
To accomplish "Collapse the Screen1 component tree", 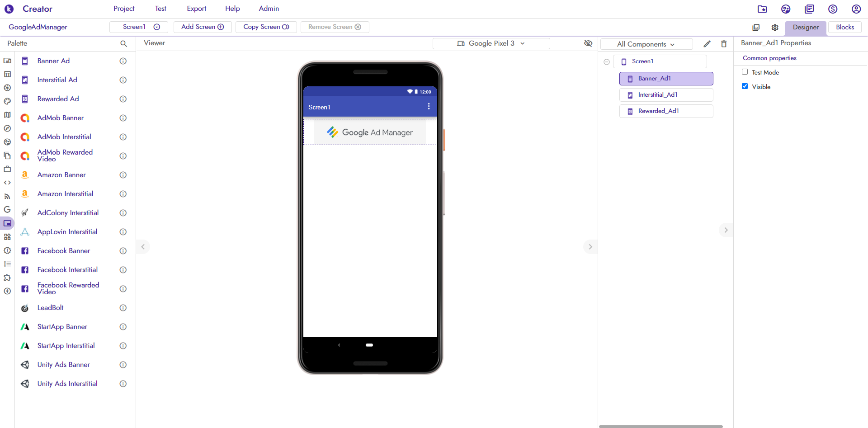I will pyautogui.click(x=607, y=62).
